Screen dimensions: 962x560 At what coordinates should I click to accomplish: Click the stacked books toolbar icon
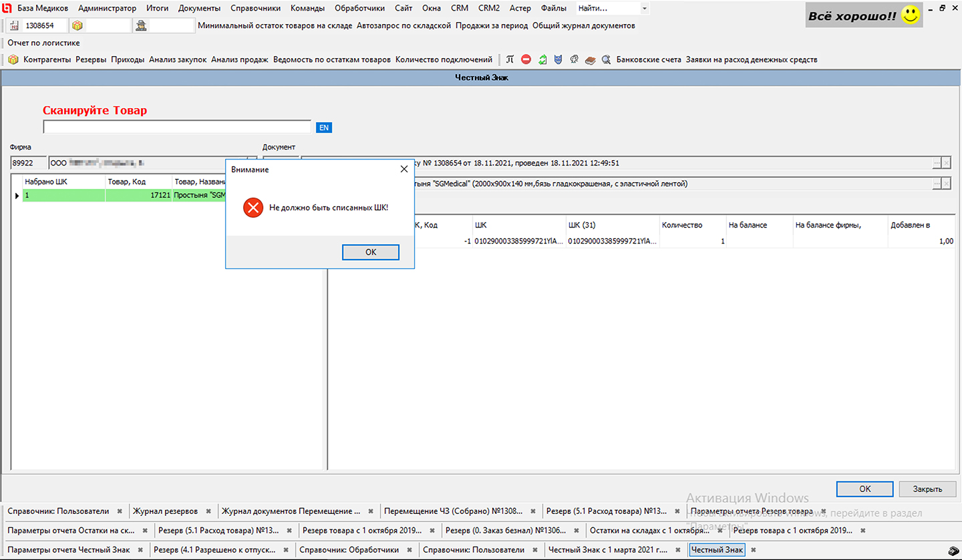tap(590, 60)
